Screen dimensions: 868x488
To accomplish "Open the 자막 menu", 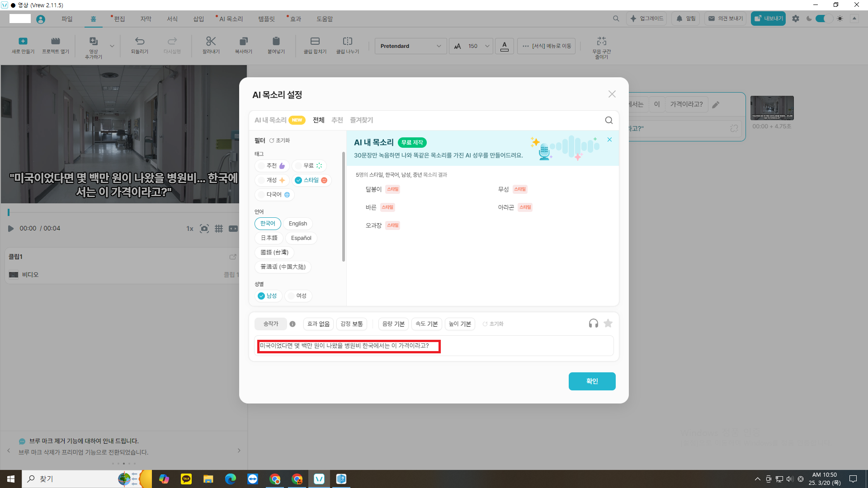I will (x=146, y=19).
